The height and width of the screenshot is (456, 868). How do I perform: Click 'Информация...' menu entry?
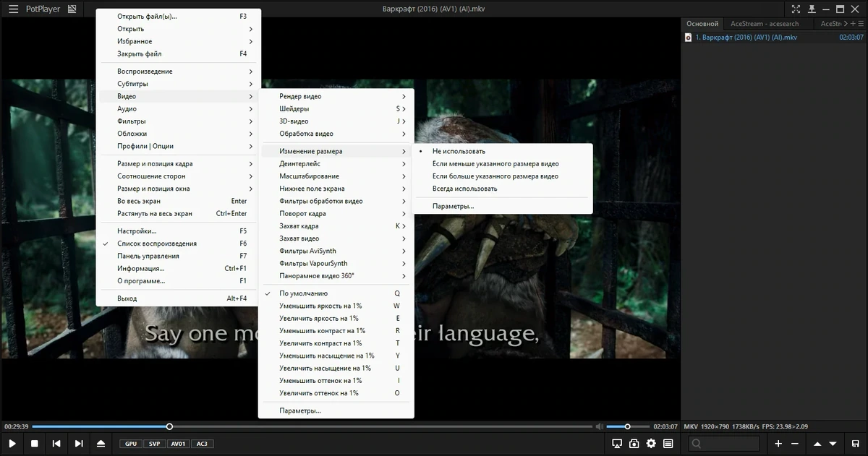tap(179, 268)
